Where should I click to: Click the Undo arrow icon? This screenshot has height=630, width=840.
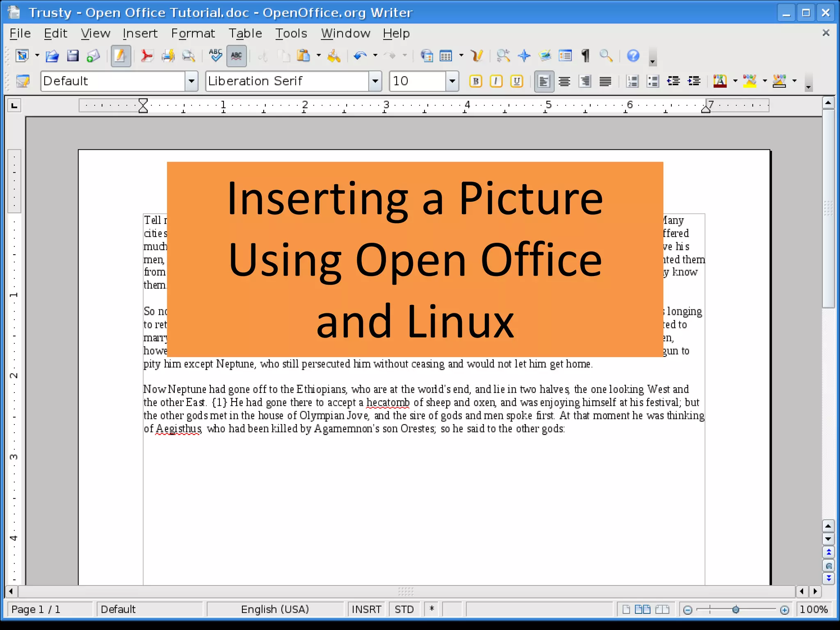360,55
